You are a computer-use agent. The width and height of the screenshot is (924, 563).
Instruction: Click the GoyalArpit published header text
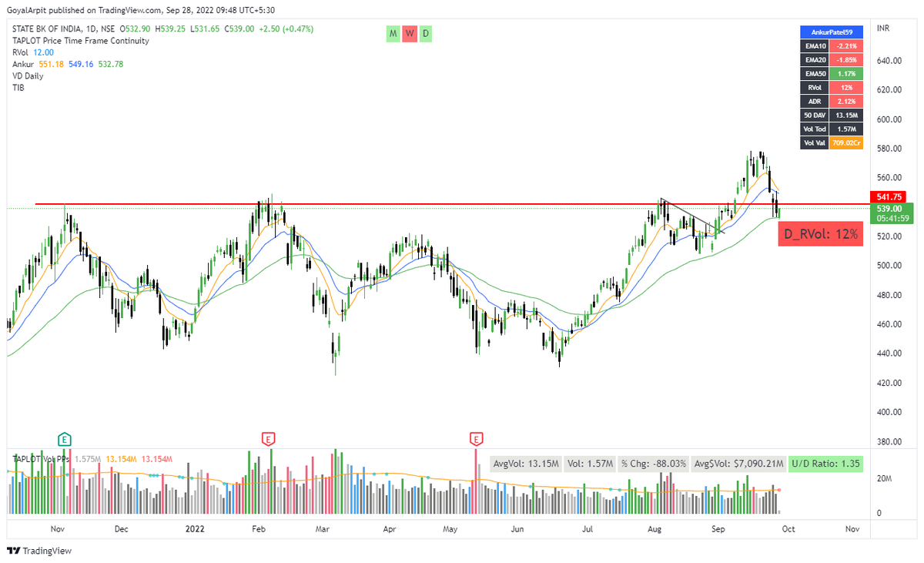coord(141,11)
